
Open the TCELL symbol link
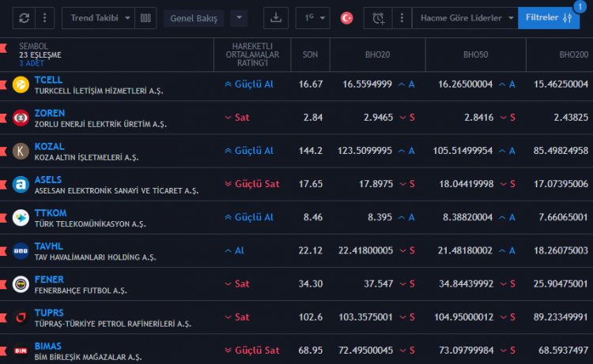click(48, 80)
